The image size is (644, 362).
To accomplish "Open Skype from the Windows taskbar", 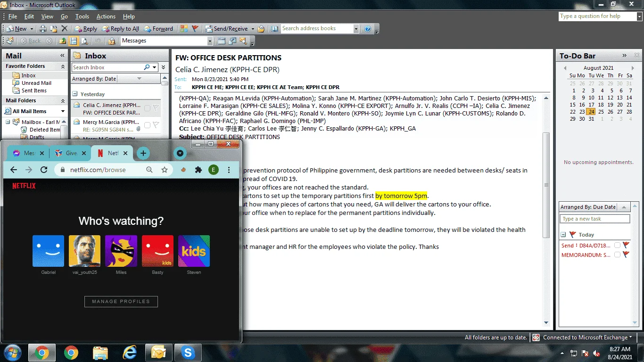I will click(x=188, y=353).
